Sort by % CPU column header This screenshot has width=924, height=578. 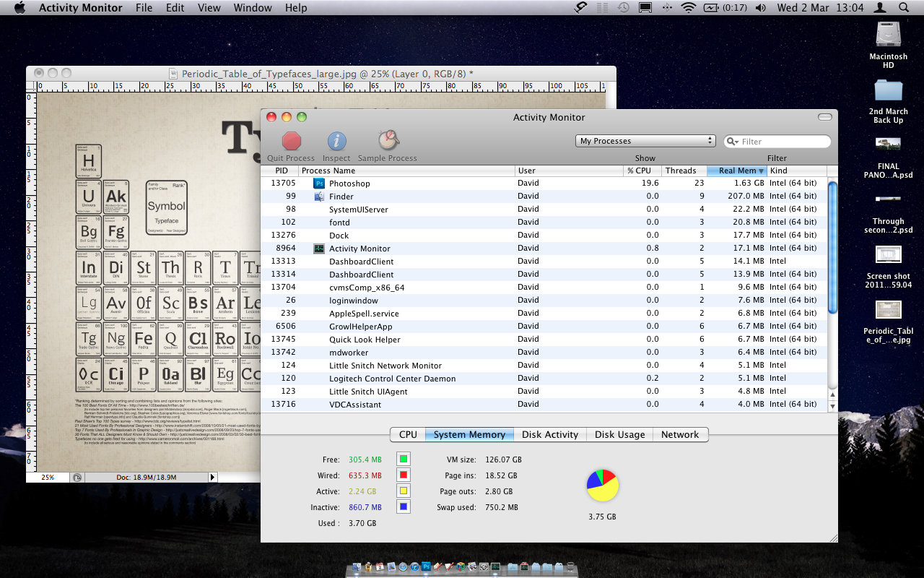643,171
